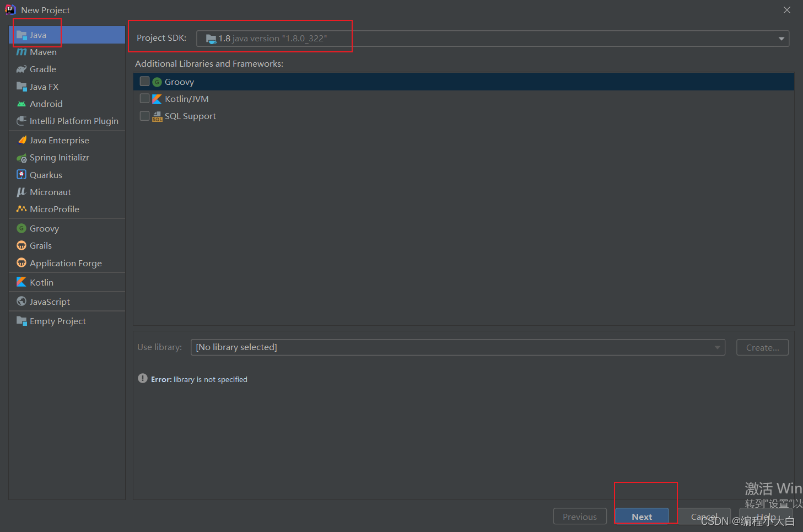
Task: Click the Empty Project folder icon
Action: click(21, 321)
